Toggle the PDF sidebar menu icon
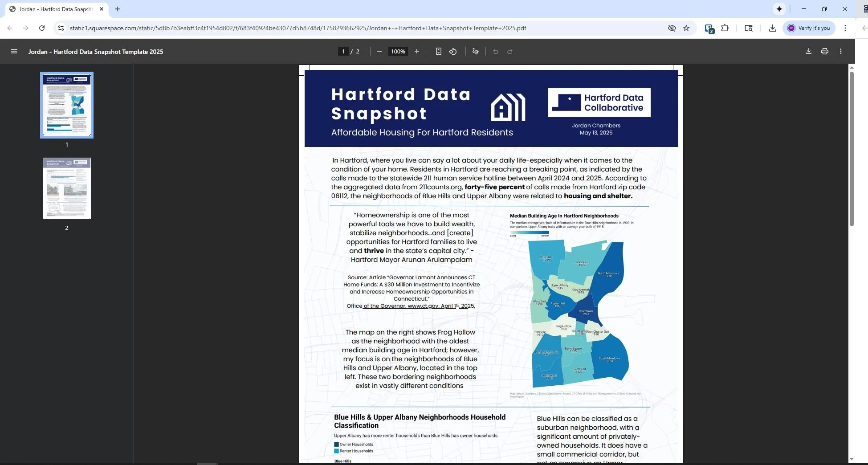The image size is (868, 465). tap(14, 52)
